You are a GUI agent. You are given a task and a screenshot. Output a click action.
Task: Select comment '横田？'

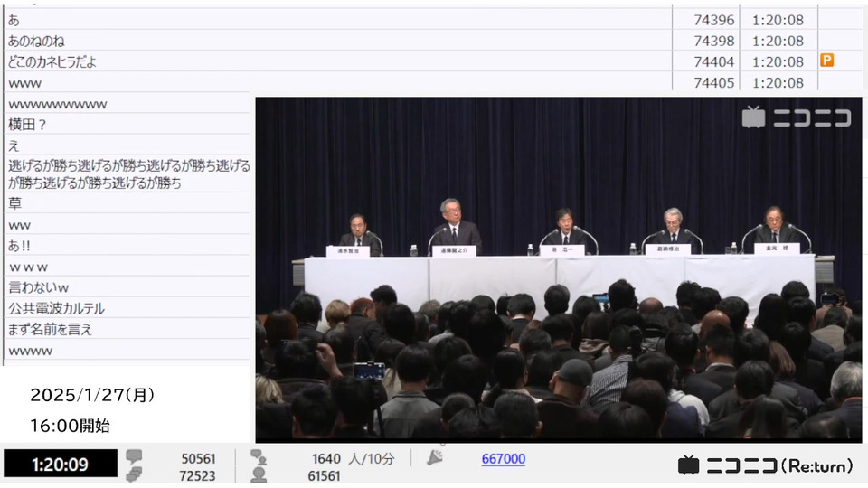(27, 125)
